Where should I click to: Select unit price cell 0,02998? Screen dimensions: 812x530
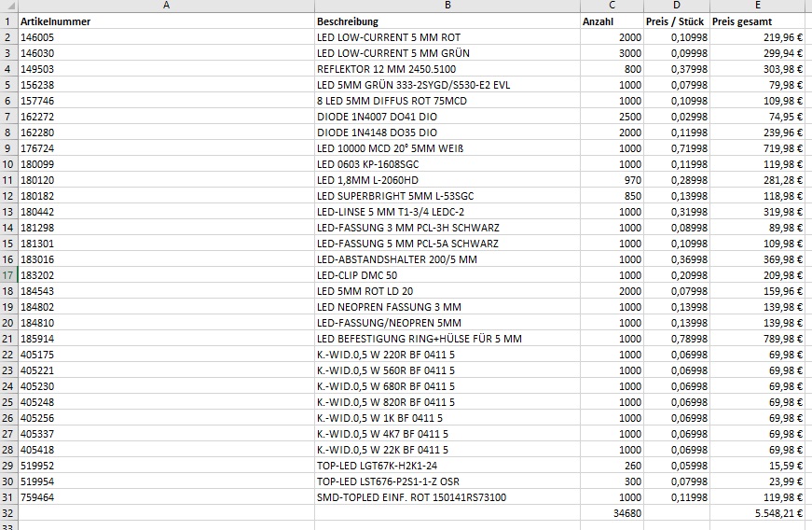[676, 117]
